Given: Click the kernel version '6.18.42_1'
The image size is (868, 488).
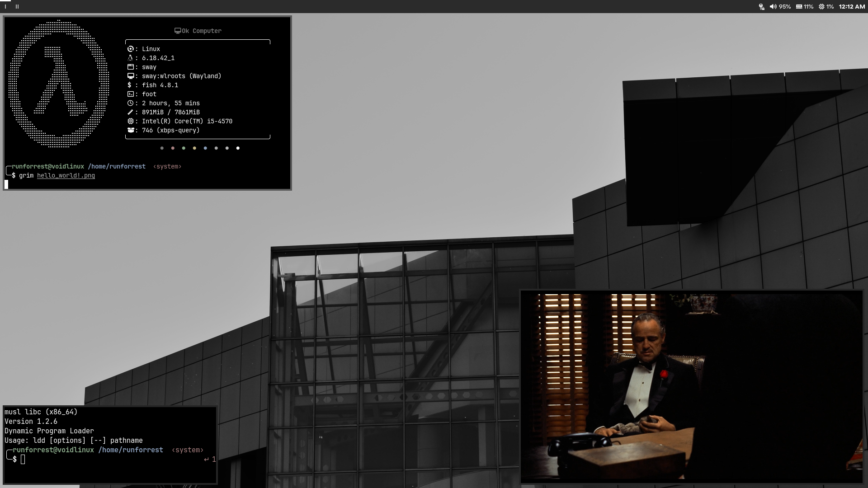Looking at the screenshot, I should click(158, 58).
